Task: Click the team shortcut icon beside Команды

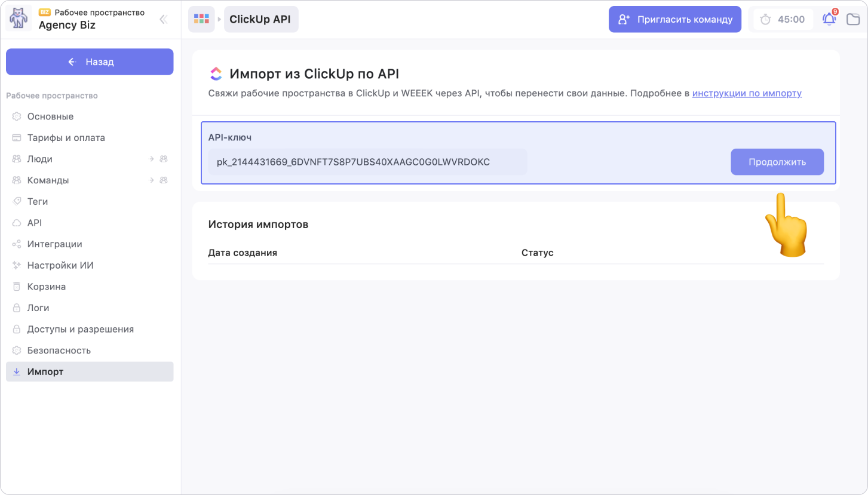Action: tap(162, 180)
